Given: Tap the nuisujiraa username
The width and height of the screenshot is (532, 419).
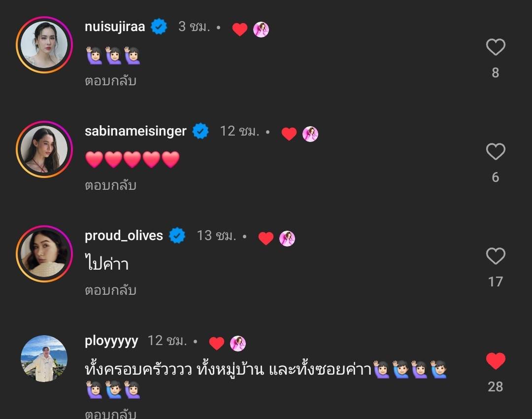Looking at the screenshot, I should click(x=115, y=27).
